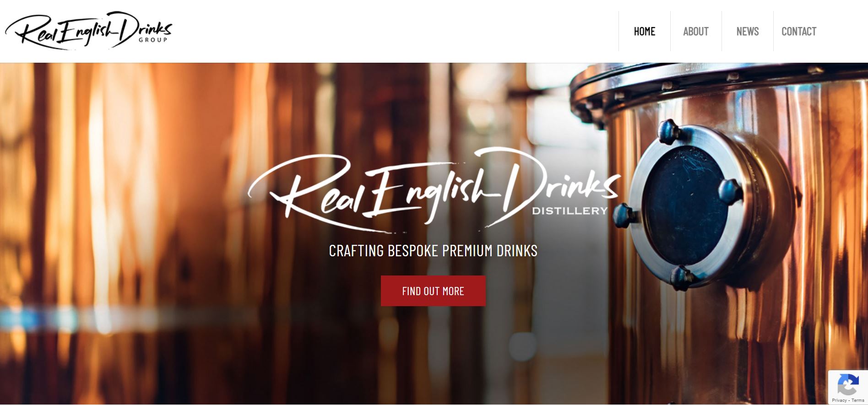This screenshot has width=868, height=405.
Task: Click the Crafting Bespoke Premium Drinks tagline
Action: [433, 251]
